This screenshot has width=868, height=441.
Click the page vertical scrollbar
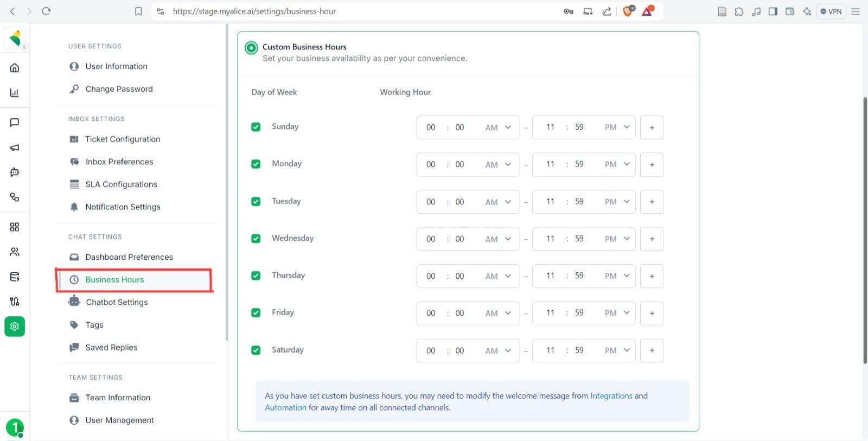(865, 231)
